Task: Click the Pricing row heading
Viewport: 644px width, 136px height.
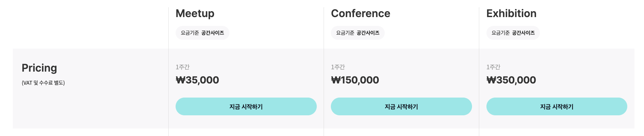Action: (39, 68)
